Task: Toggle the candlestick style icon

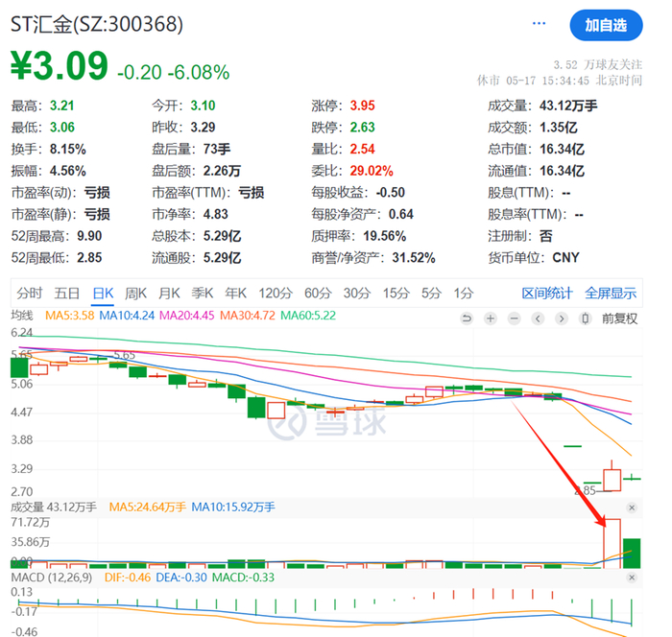Action: [x=585, y=318]
